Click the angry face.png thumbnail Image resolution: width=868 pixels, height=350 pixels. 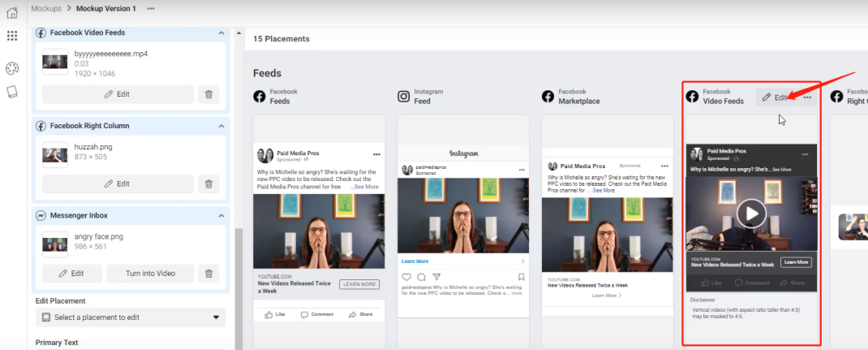pyautogui.click(x=55, y=243)
